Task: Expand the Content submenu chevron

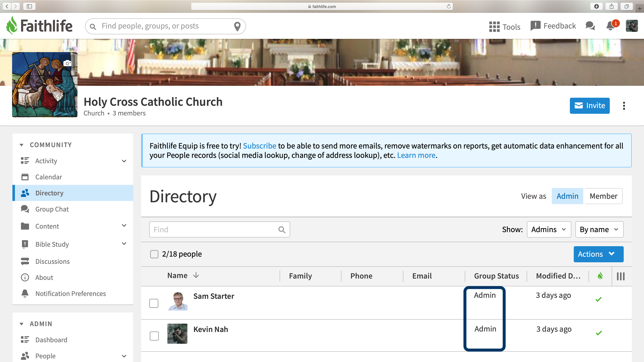Action: (x=124, y=226)
